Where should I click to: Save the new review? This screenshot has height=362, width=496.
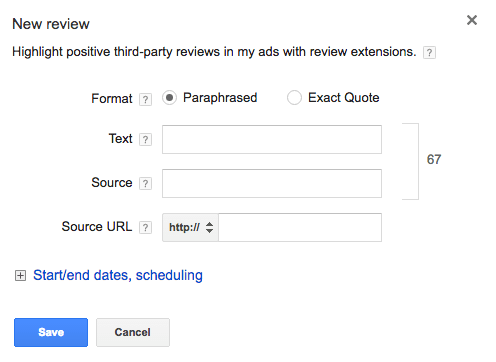[x=51, y=332]
